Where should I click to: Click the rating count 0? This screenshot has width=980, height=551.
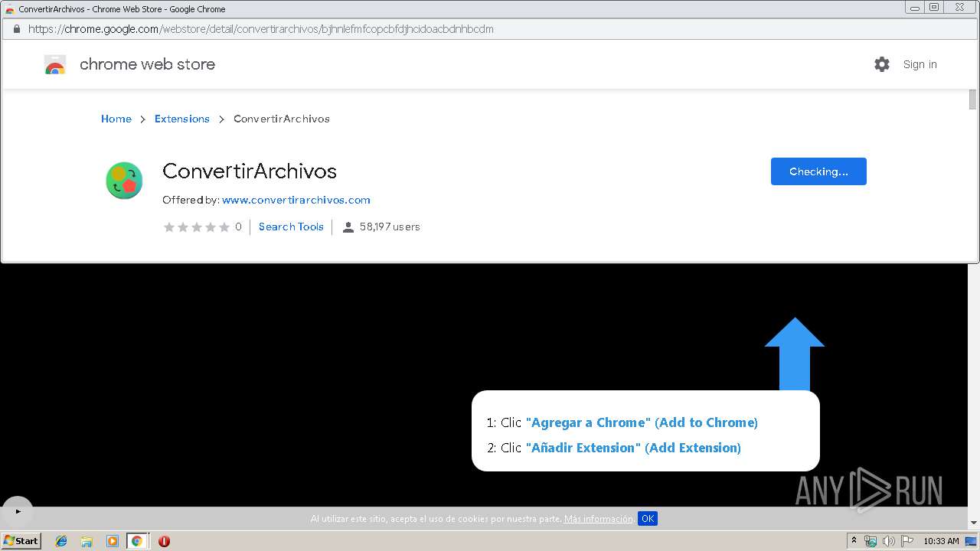click(238, 227)
